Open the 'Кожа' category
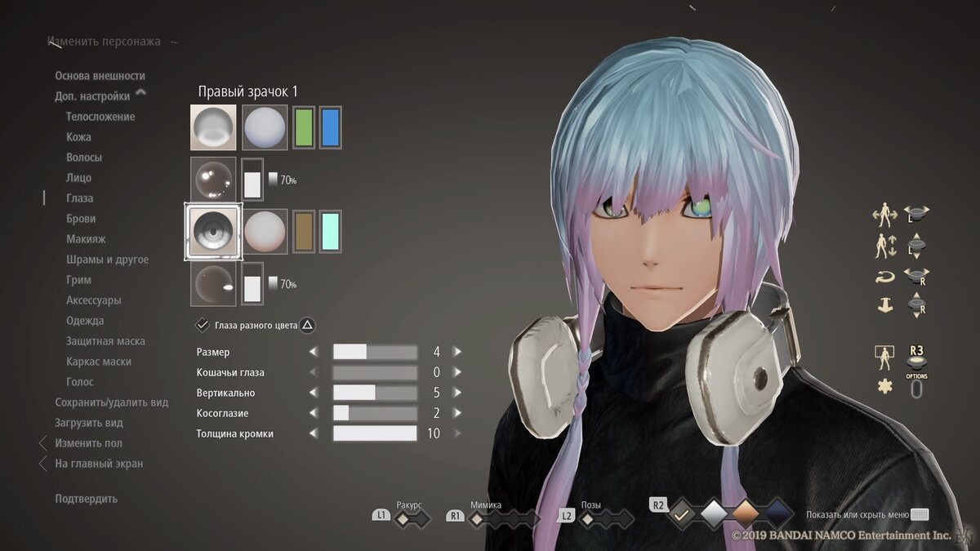The height and width of the screenshot is (551, 980). tap(78, 137)
